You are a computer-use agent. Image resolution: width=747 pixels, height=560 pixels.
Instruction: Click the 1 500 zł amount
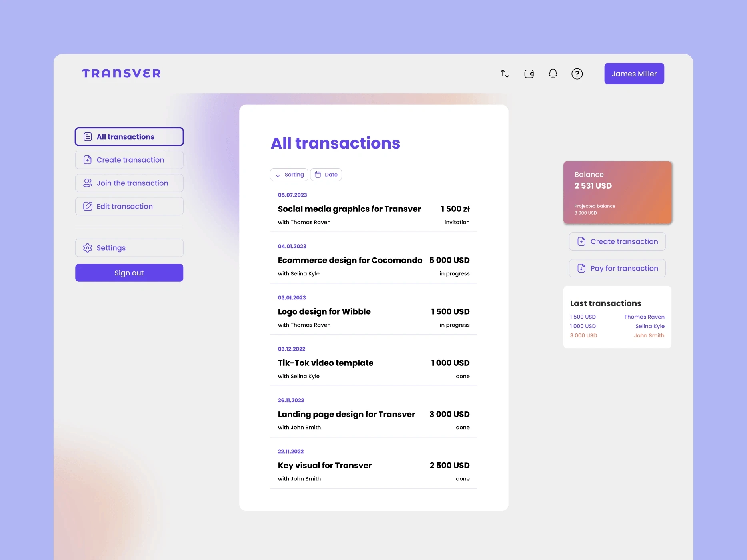pyautogui.click(x=455, y=209)
